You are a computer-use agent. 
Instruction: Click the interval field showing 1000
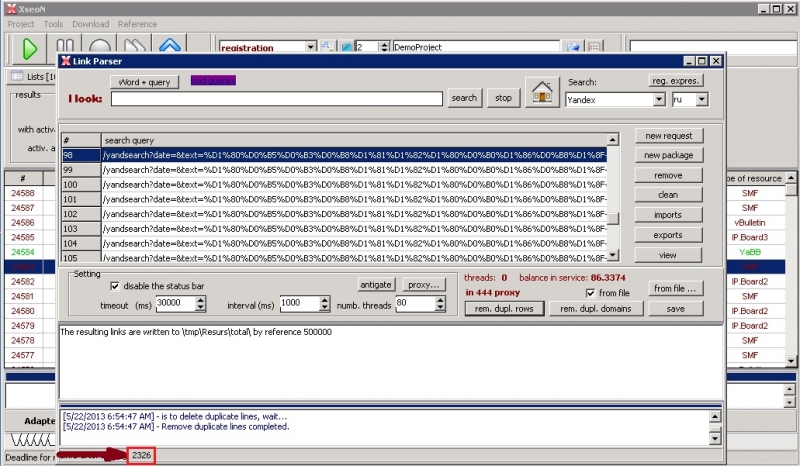click(300, 304)
